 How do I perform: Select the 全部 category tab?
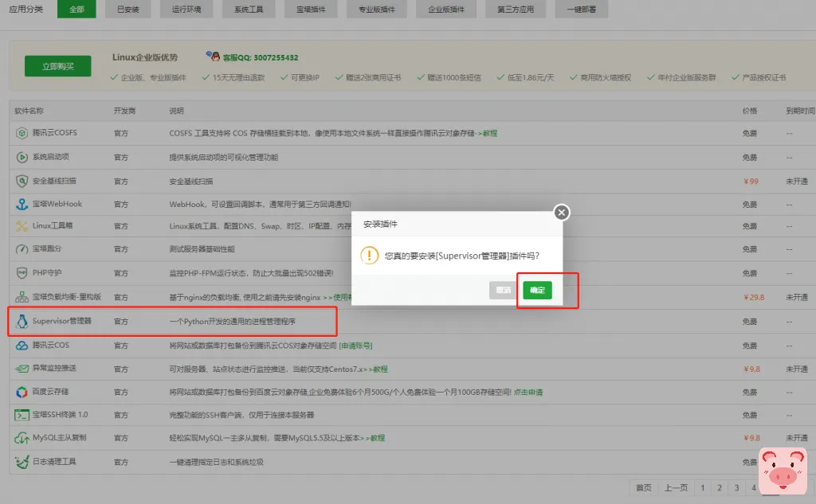coord(76,10)
